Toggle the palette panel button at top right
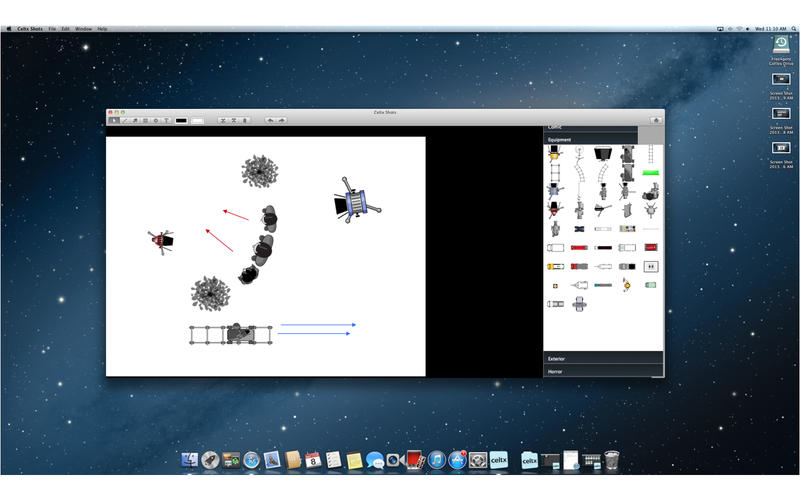This screenshot has height=500, width=800. tap(656, 120)
